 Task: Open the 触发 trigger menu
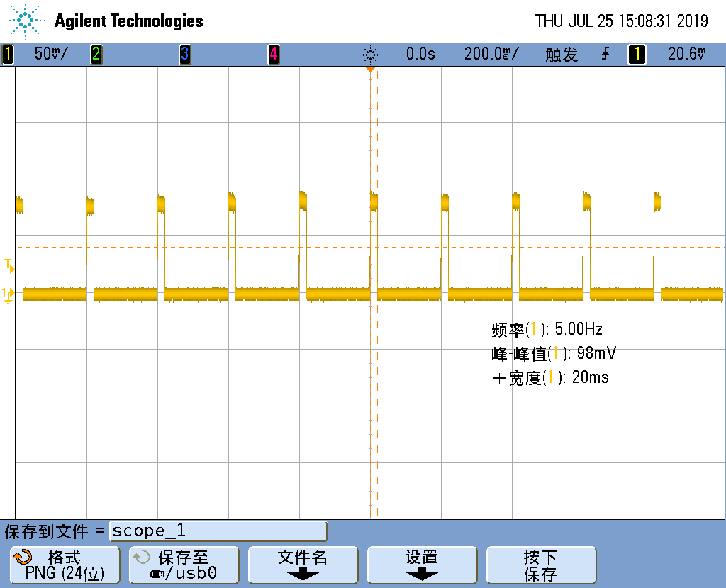(x=560, y=54)
